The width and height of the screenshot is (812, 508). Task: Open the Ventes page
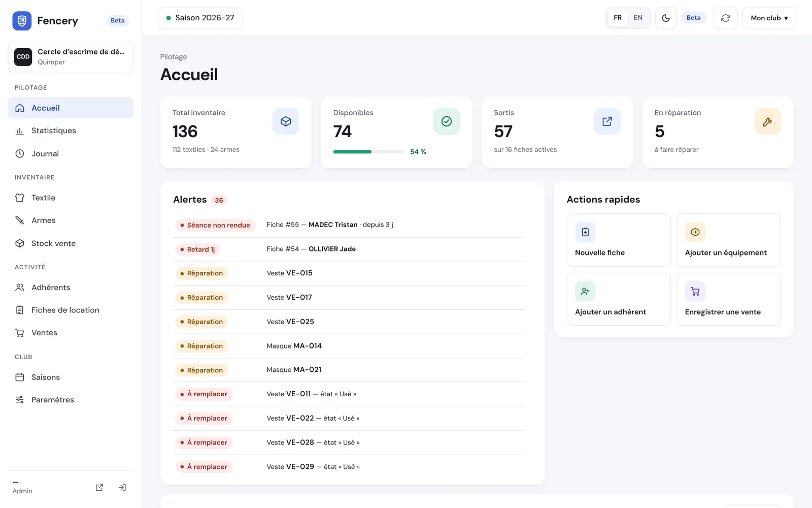(71, 333)
